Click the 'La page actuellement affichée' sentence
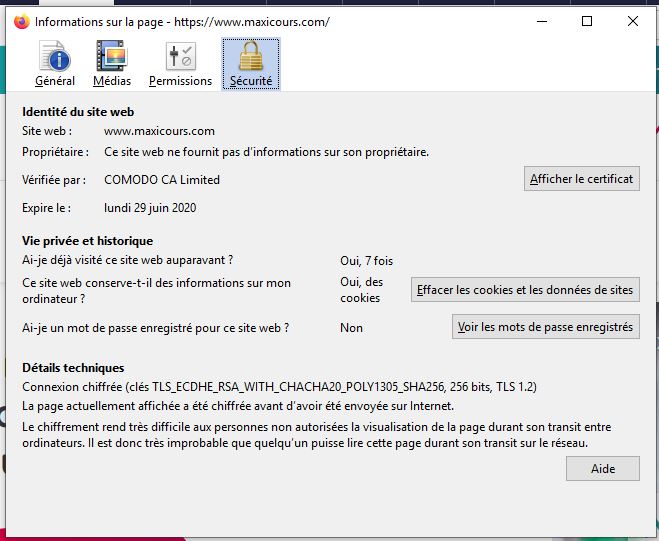Viewport: 659px width, 541px height. pos(238,406)
